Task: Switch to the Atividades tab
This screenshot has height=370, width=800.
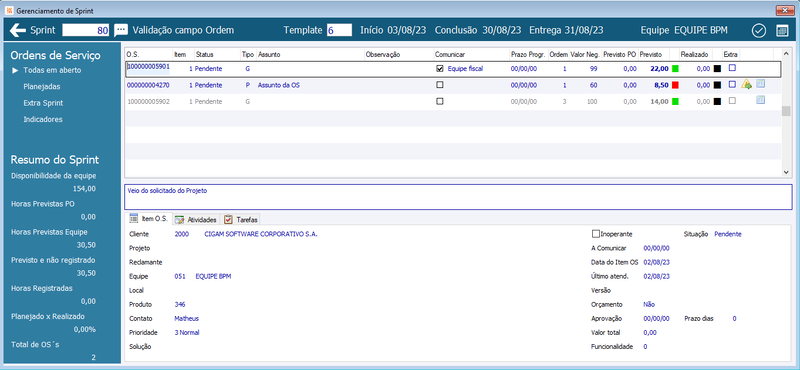Action: tap(196, 219)
